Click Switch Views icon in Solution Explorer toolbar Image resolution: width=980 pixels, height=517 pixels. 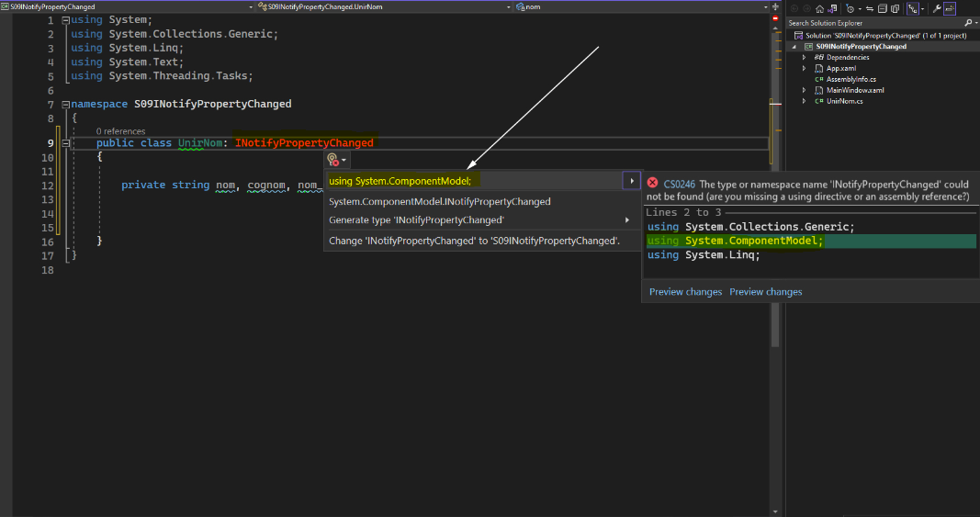(833, 8)
